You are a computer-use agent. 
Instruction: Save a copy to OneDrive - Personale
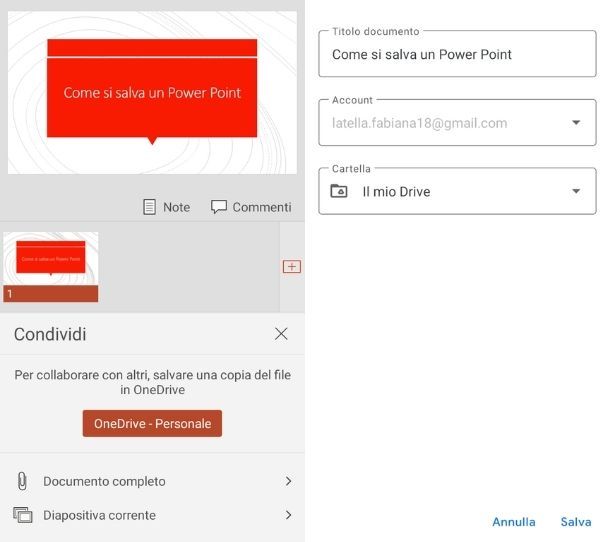tap(152, 423)
